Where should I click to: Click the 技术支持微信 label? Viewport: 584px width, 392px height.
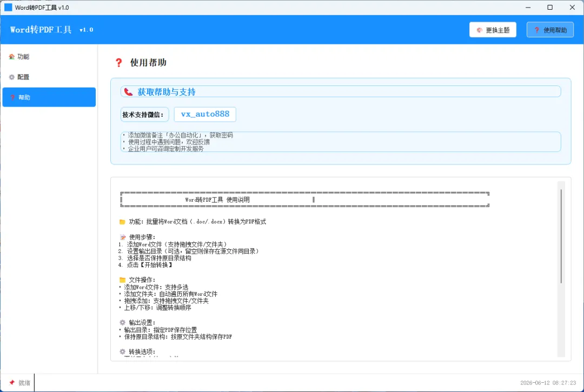coord(144,115)
